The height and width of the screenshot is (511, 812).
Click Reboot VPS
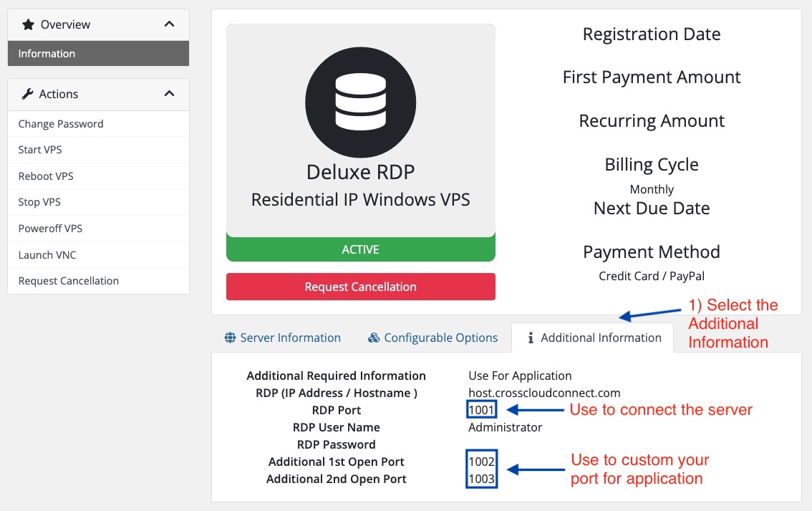click(x=45, y=176)
